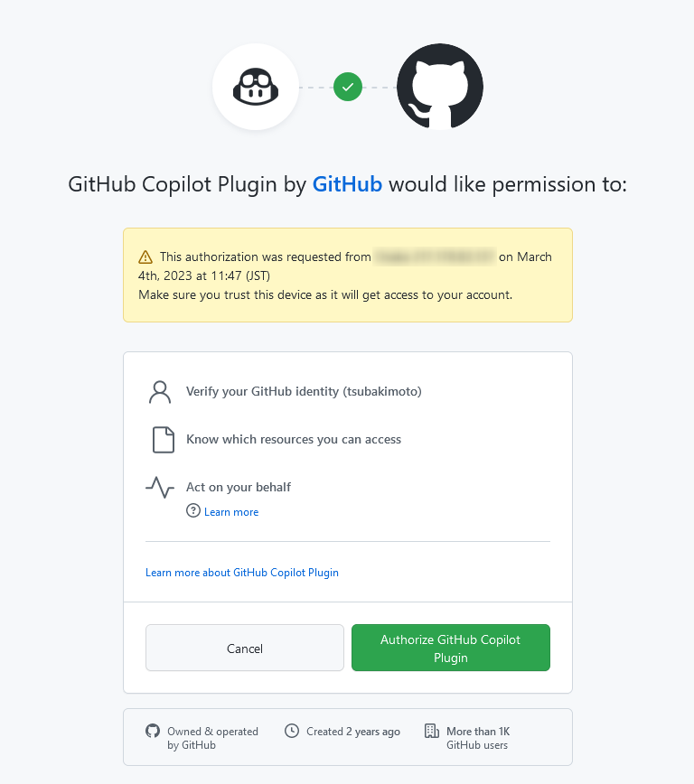Click the person icon beside identity verification

coord(160,392)
